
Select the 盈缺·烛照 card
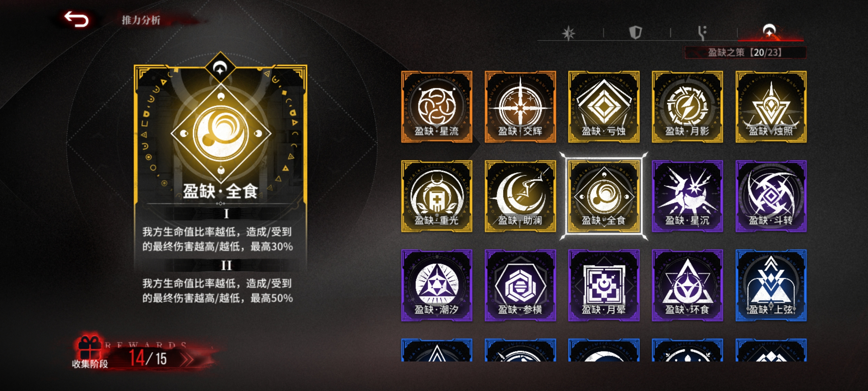click(771, 106)
